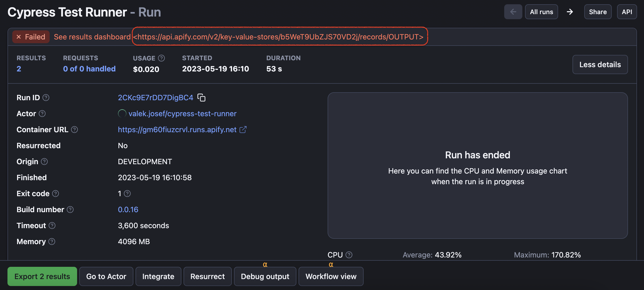Open the Debug output view

(265, 276)
